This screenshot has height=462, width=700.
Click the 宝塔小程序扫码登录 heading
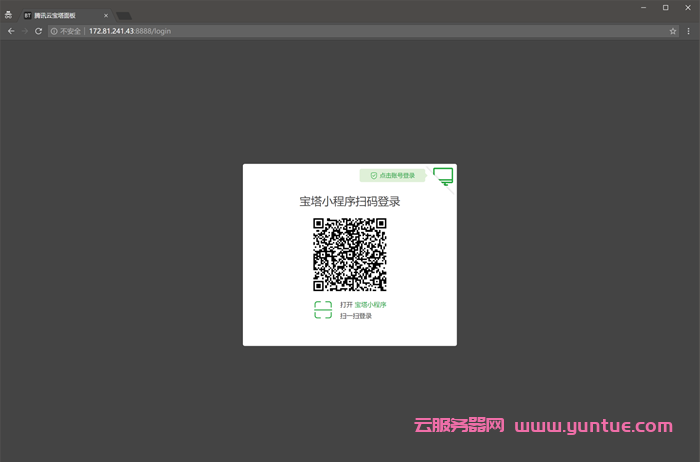click(350, 201)
